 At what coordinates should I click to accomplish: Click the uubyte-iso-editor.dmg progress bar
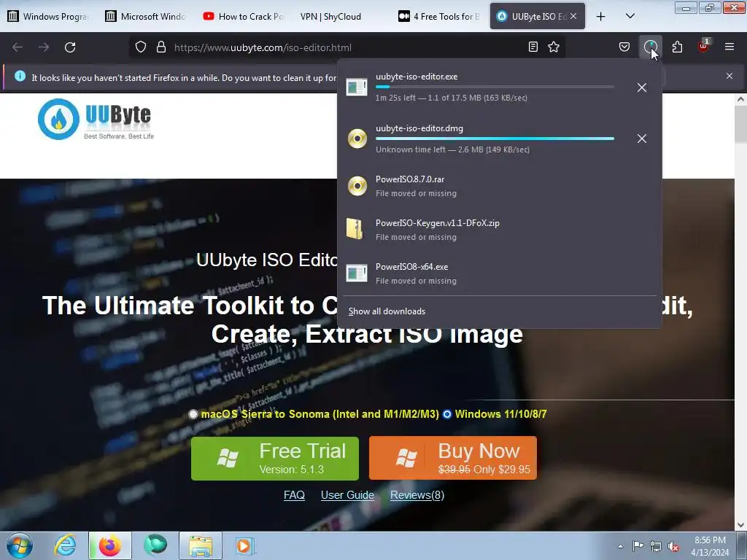(x=495, y=139)
